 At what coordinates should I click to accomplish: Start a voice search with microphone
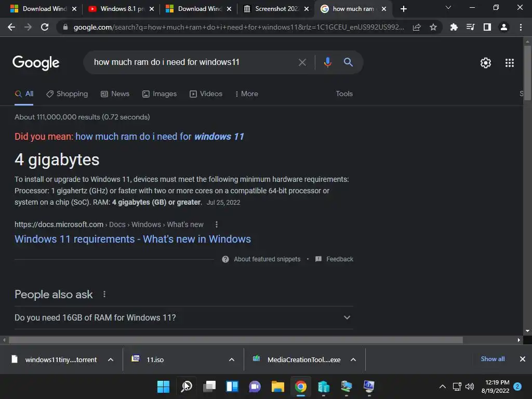pos(327,62)
